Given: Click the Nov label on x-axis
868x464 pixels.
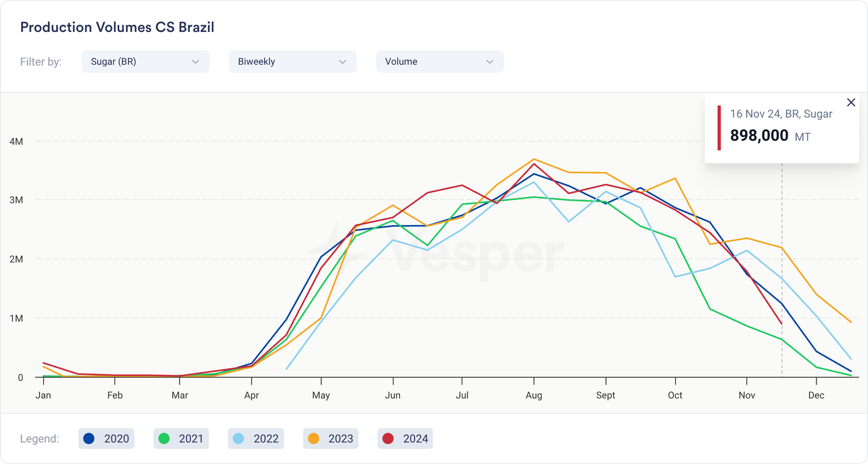Looking at the screenshot, I should click(746, 395).
